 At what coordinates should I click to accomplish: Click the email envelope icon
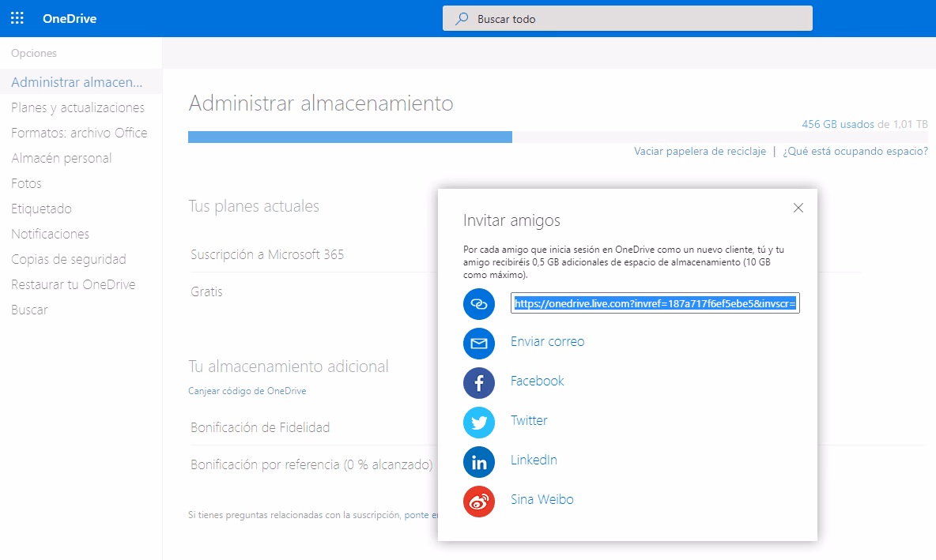pyautogui.click(x=479, y=343)
